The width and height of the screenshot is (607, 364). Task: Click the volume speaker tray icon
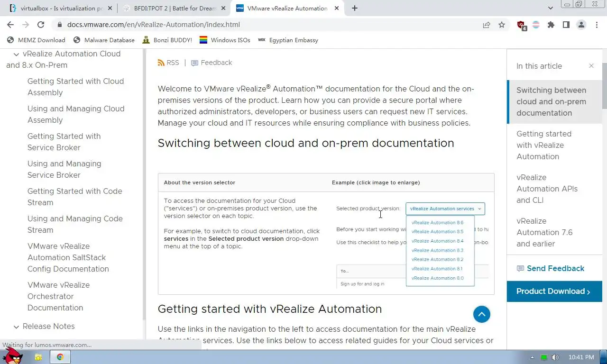coord(555,357)
